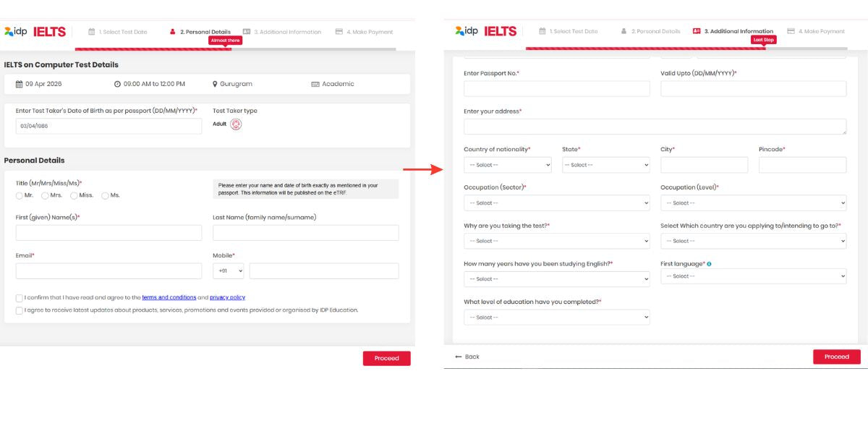Open years studying English dropdown
The height and width of the screenshot is (434, 868).
click(x=557, y=279)
